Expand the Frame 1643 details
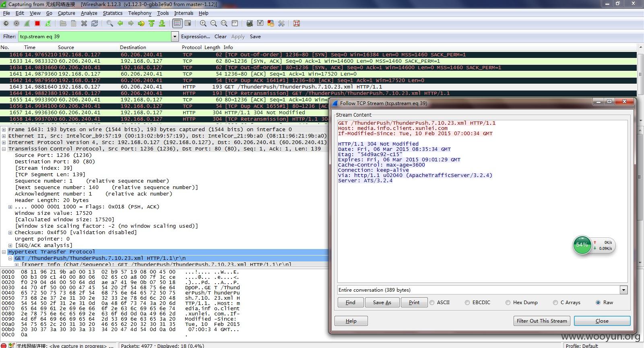This screenshot has height=348, width=644. tap(4, 130)
